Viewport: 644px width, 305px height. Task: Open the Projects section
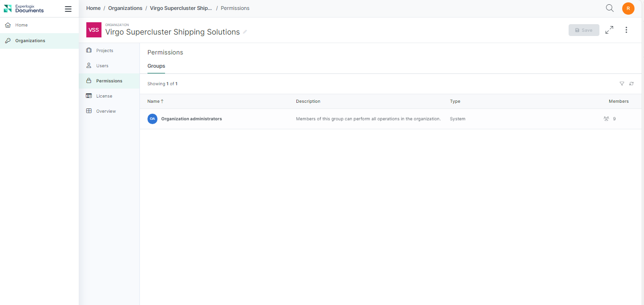(x=110, y=51)
